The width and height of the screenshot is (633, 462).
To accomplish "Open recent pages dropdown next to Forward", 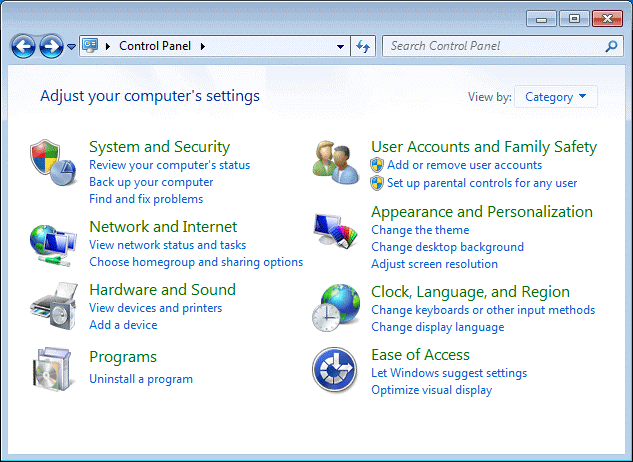I will [71, 46].
